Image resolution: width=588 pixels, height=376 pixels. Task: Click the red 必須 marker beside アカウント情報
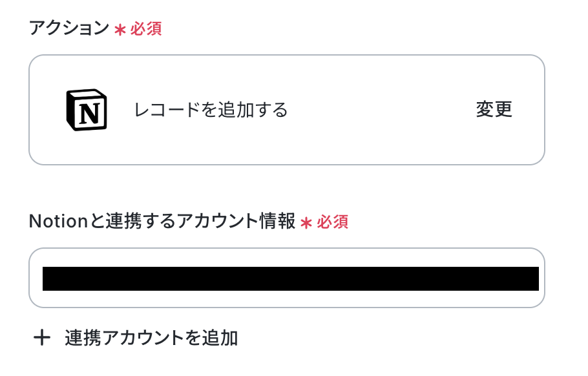click(333, 222)
